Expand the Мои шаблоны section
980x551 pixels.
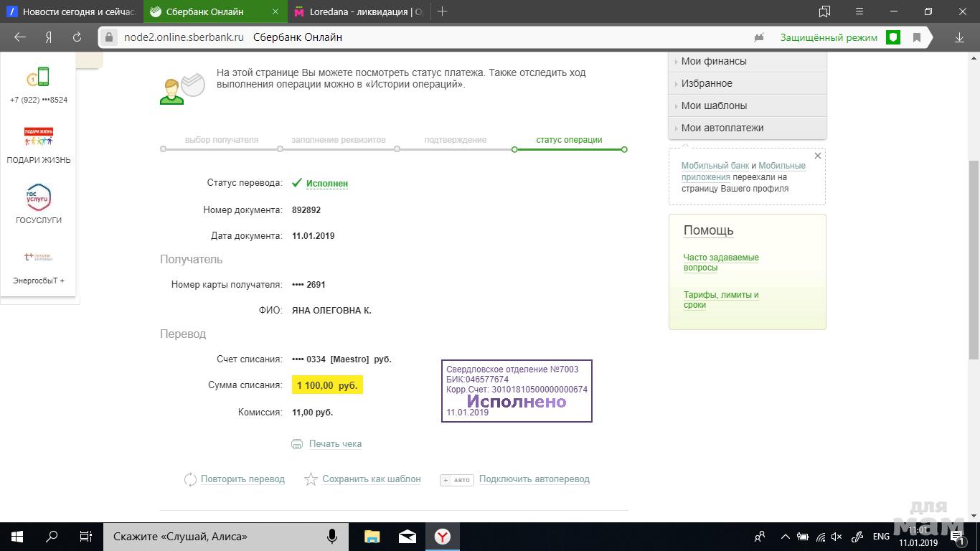click(713, 105)
